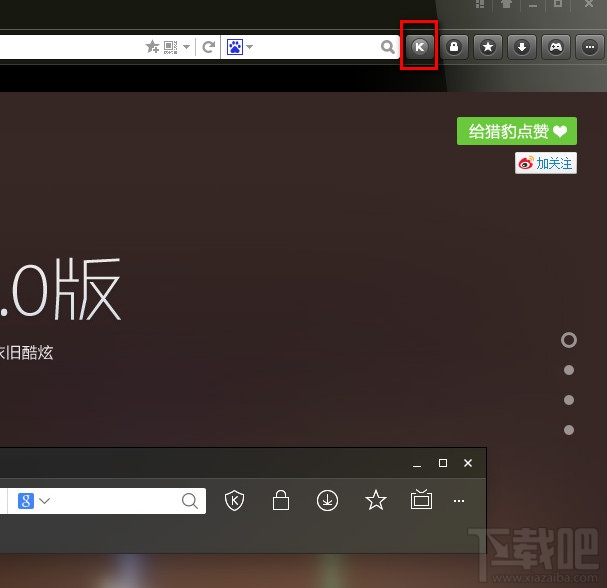
Task: Click the green 给猎豹点赞 button
Action: (x=517, y=131)
